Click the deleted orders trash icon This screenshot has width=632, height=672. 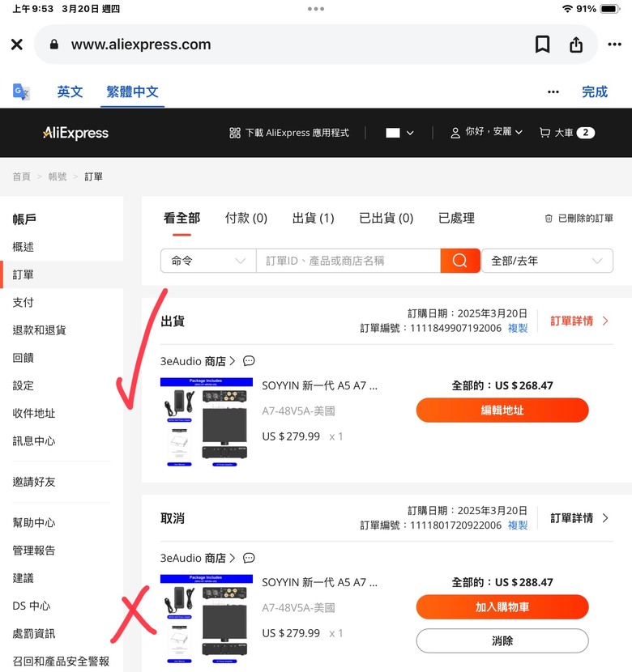[x=549, y=219]
